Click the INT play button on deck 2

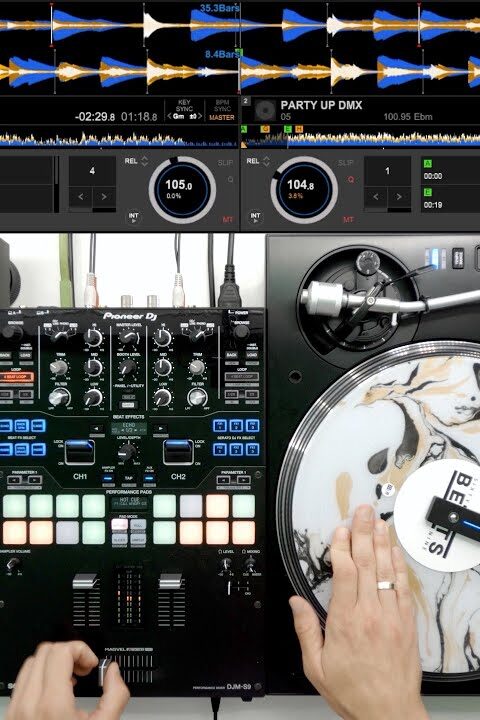pyautogui.click(x=255, y=217)
